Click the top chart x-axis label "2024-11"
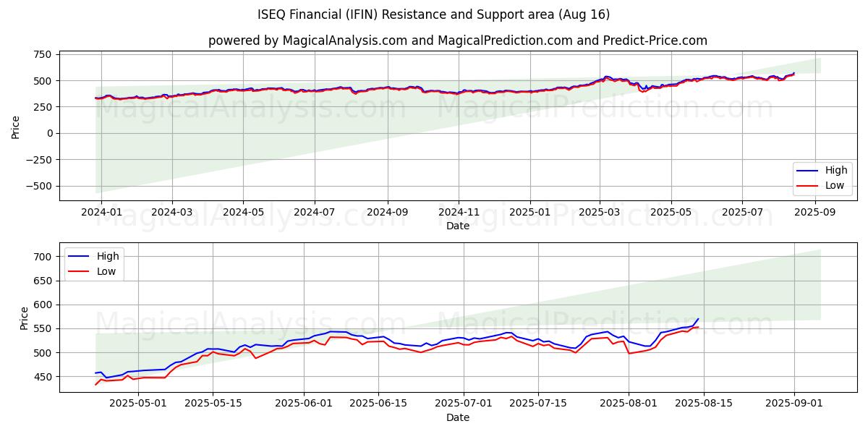Viewport: 868px width, 434px height. point(459,213)
